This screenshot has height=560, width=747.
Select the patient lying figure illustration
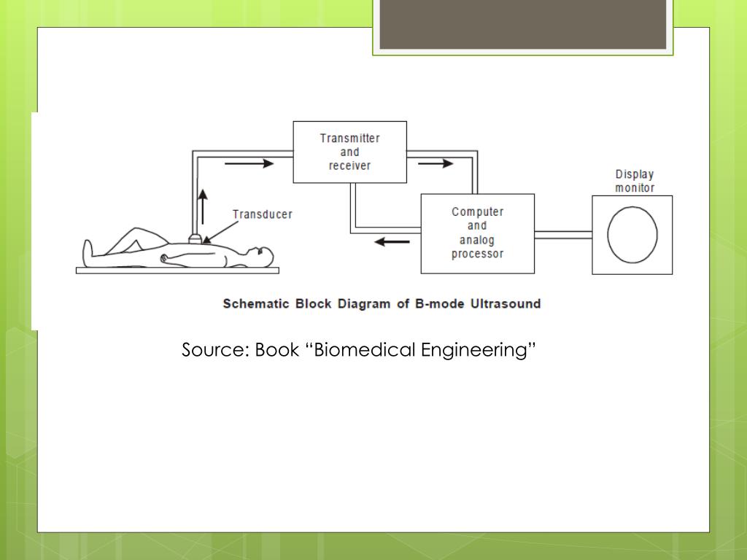(178, 248)
